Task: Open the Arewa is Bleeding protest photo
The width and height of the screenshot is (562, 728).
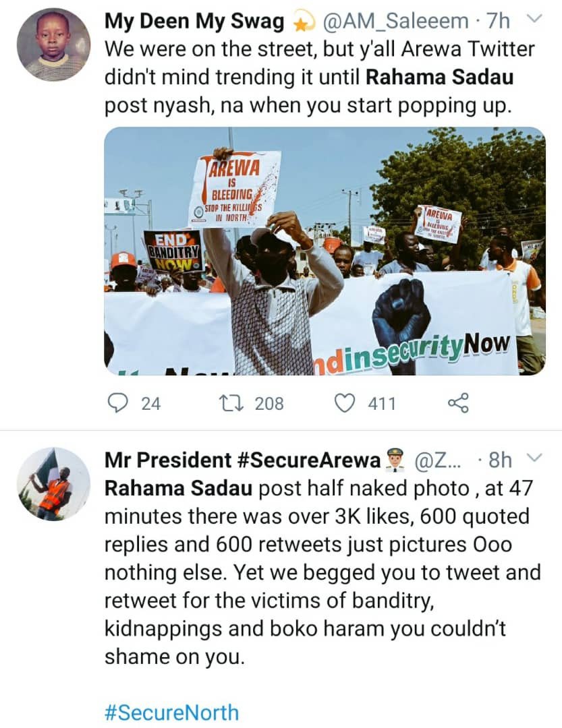Action: [325, 251]
